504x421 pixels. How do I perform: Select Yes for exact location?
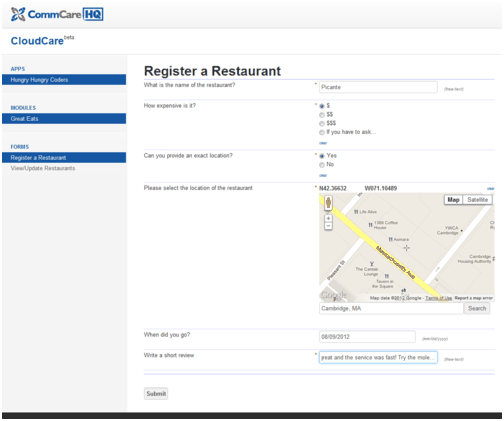click(322, 156)
